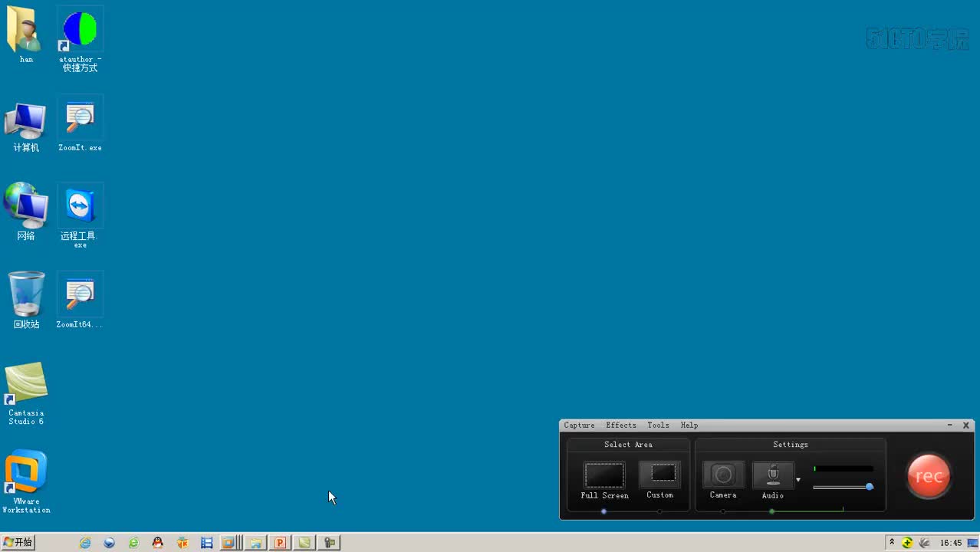Viewport: 980px width, 552px height.
Task: Start recording with the rec button
Action: 929,476
